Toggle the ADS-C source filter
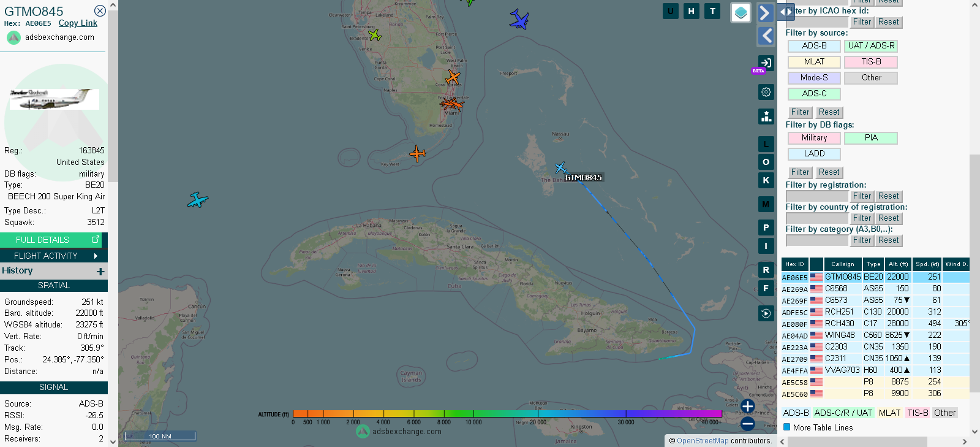This screenshot has width=980, height=447. (x=814, y=94)
